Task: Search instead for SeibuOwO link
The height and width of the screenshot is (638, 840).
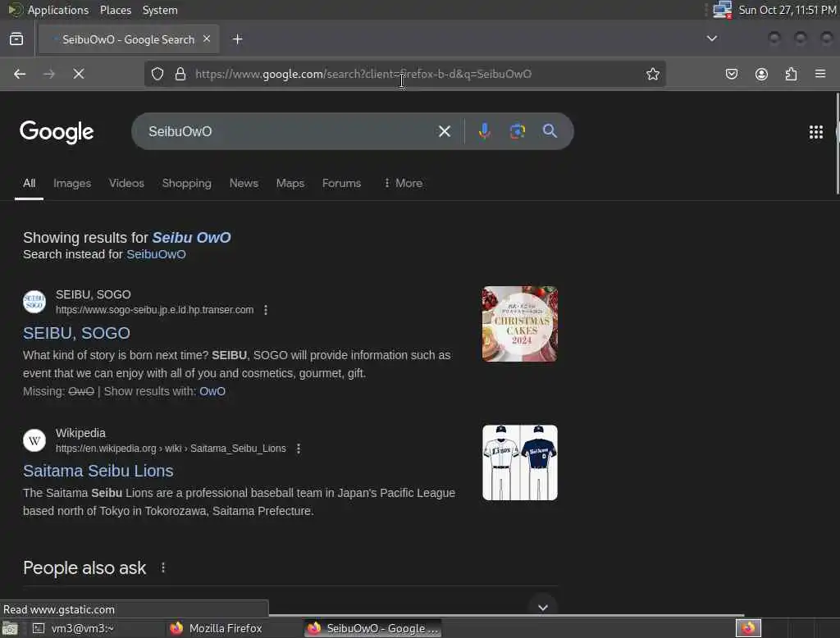Action: coord(156,254)
